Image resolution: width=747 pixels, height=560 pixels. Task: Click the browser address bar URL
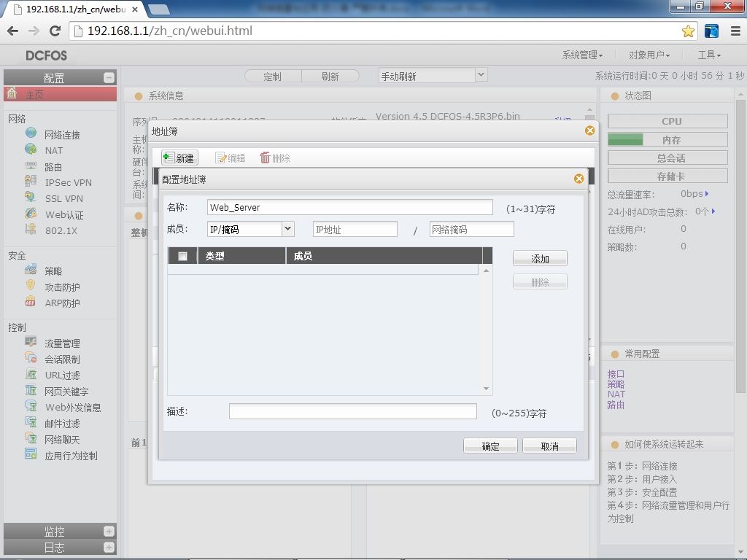(170, 31)
